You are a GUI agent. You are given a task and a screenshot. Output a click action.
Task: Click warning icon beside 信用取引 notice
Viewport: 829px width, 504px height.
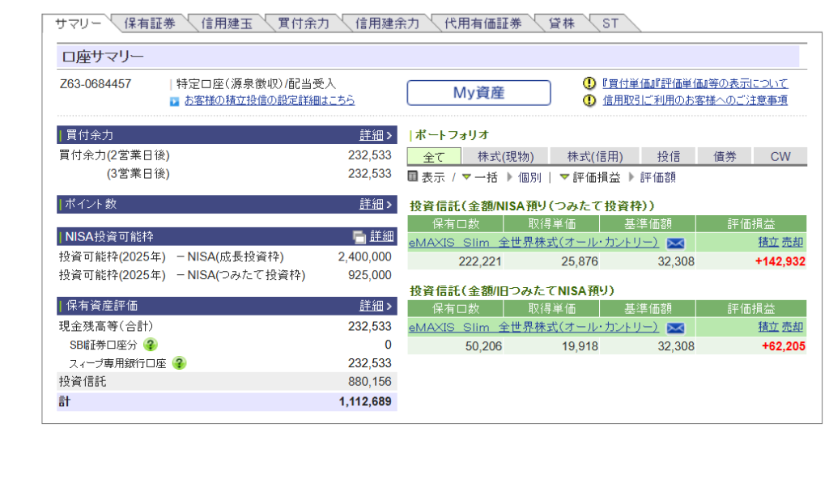[589, 100]
